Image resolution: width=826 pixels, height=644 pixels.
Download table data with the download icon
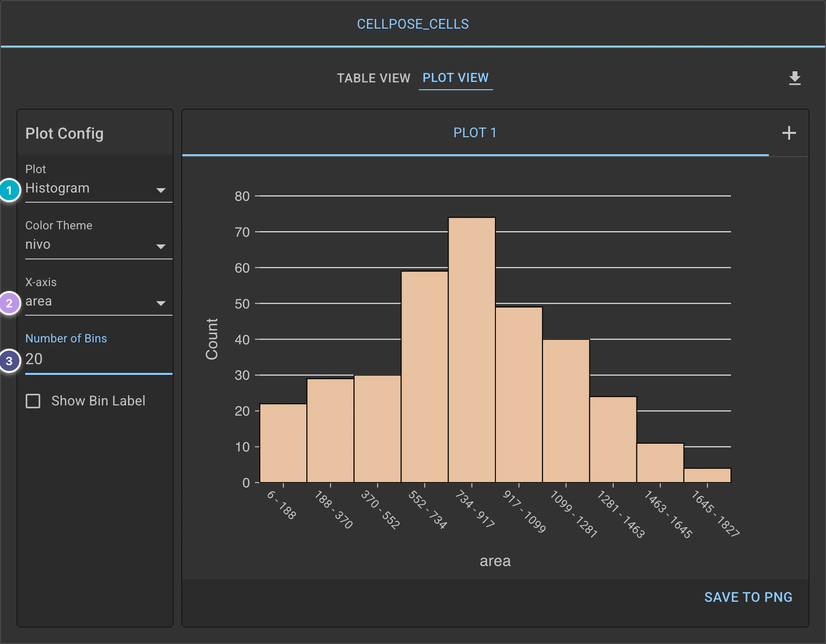(794, 78)
